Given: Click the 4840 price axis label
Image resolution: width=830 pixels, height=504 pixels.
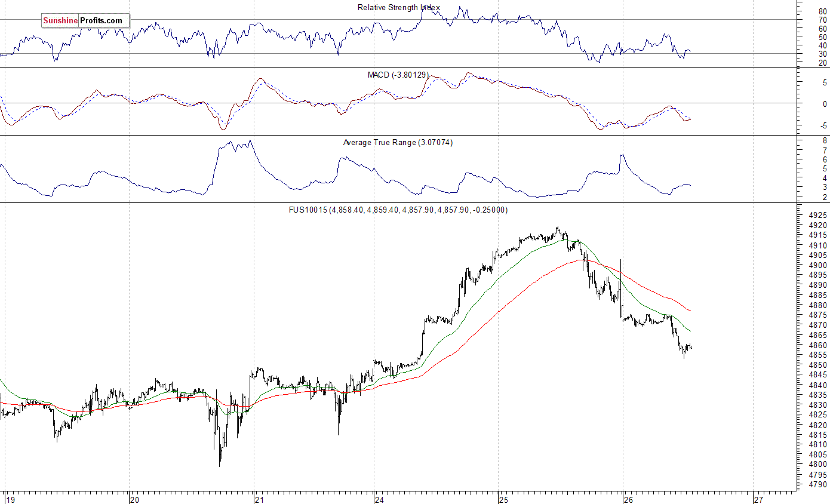Looking at the screenshot, I should (x=817, y=385).
